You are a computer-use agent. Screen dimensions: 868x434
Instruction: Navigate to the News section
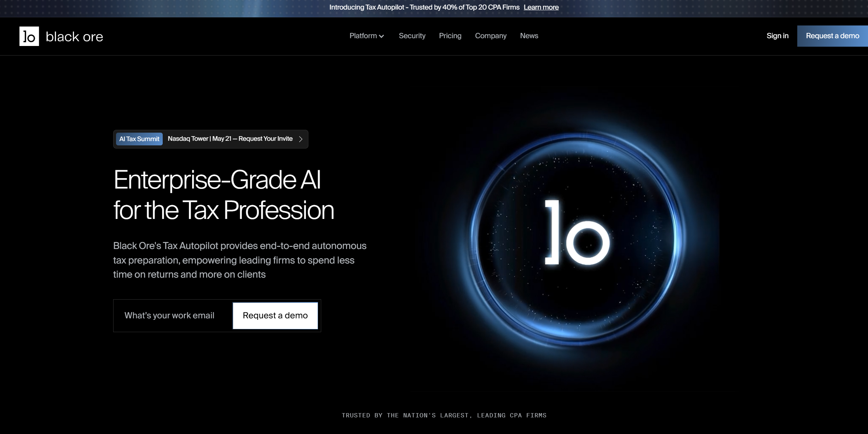click(x=529, y=36)
